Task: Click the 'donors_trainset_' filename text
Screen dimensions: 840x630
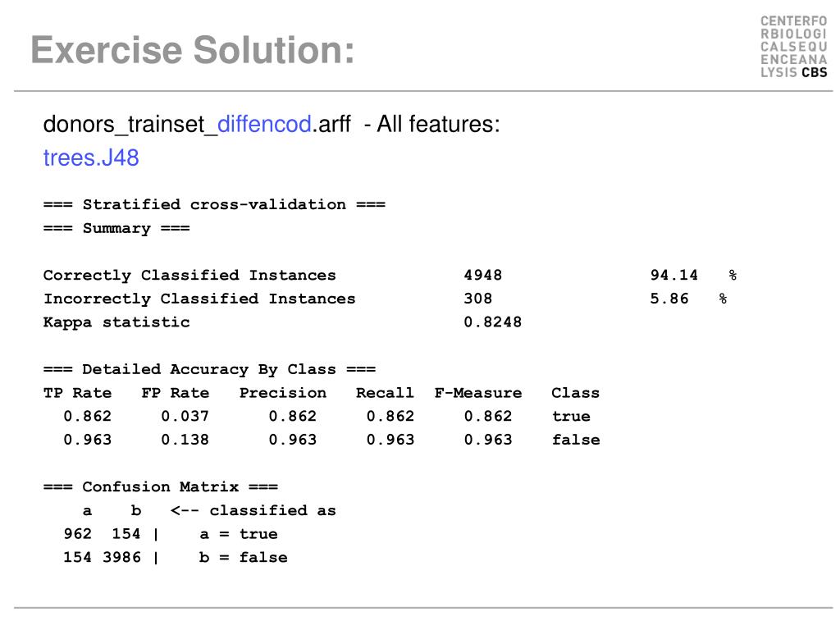Action: (x=130, y=125)
